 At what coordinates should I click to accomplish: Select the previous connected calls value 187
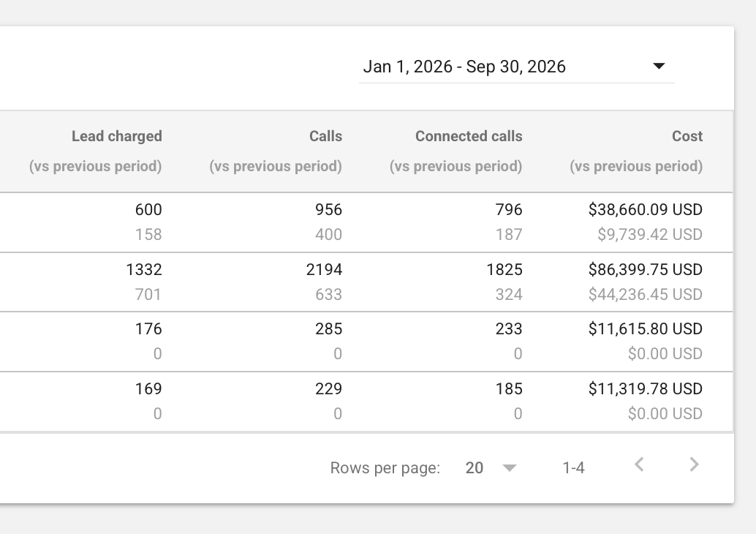[509, 234]
